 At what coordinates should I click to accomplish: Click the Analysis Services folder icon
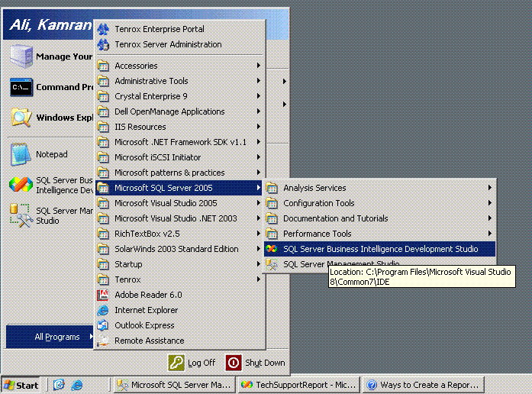[x=272, y=188]
